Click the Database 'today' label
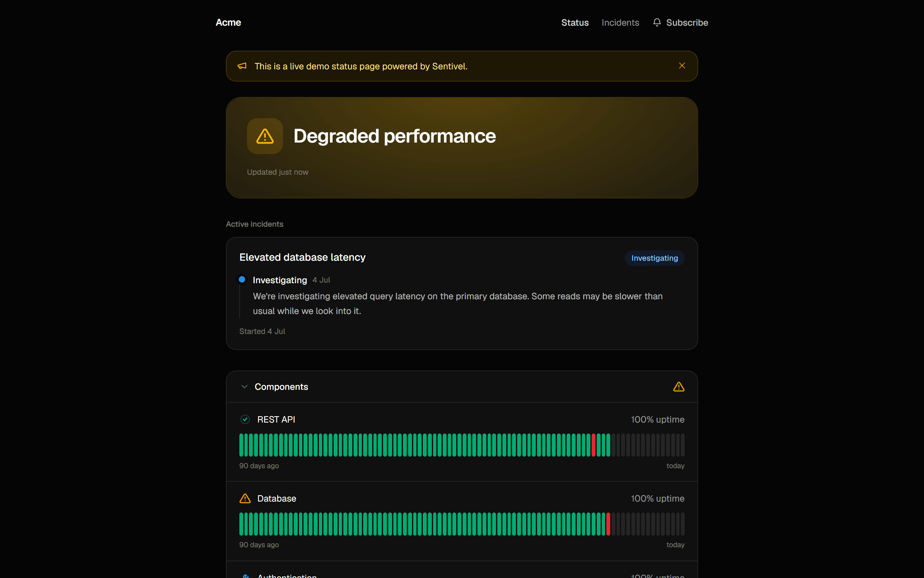Viewport: 924px width, 578px height. 675,545
